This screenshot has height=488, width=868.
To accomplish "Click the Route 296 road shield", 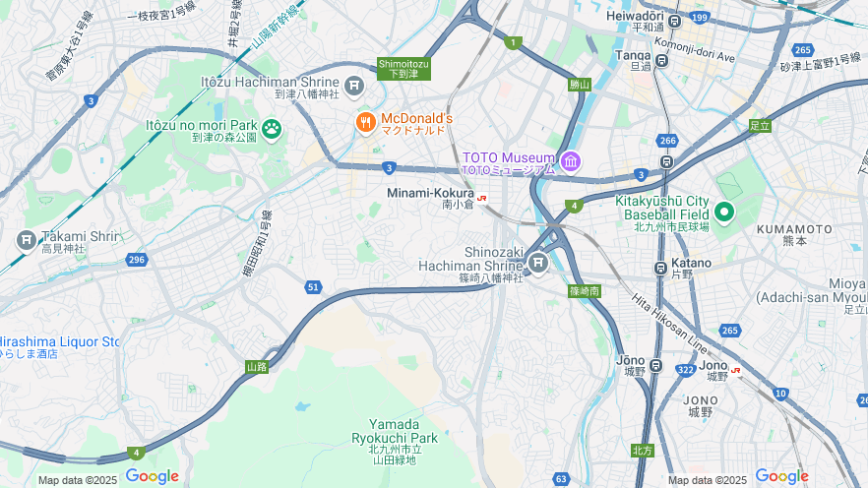I will pos(136,260).
